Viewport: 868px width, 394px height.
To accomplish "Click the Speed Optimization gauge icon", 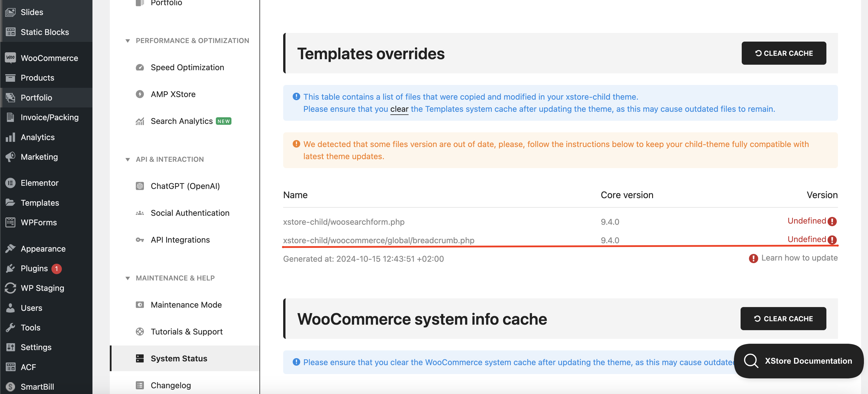I will pos(140,67).
